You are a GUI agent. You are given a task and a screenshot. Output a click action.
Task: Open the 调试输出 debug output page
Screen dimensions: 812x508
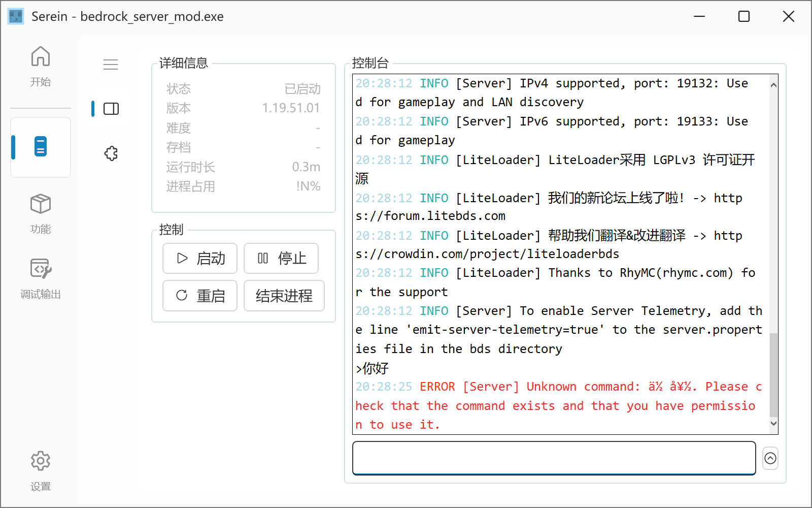(41, 278)
